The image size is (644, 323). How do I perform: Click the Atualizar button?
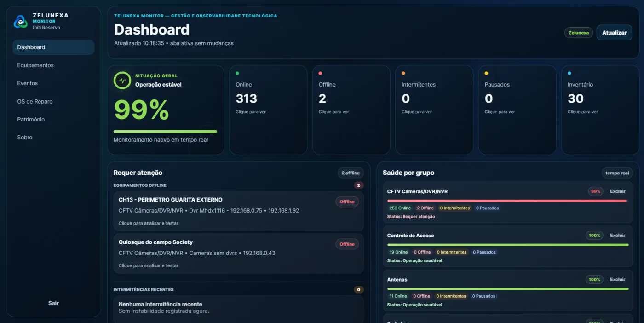[614, 33]
